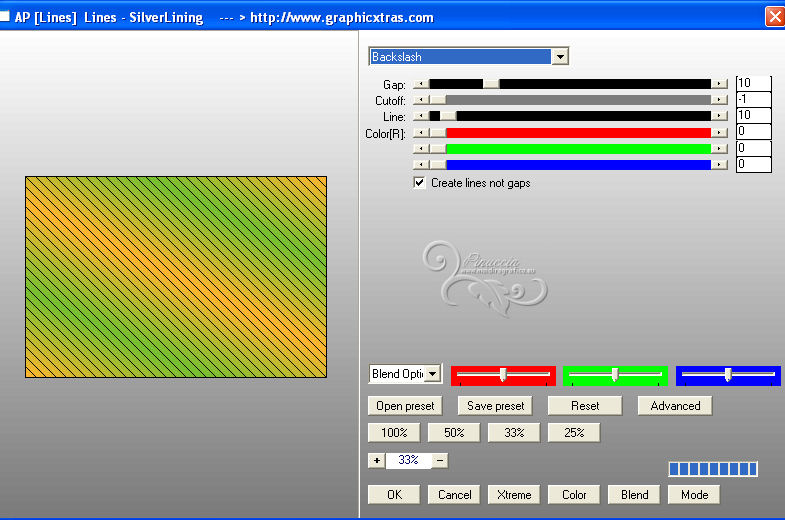Expand the Blend Options dropdown
The width and height of the screenshot is (785, 520).
432,374
